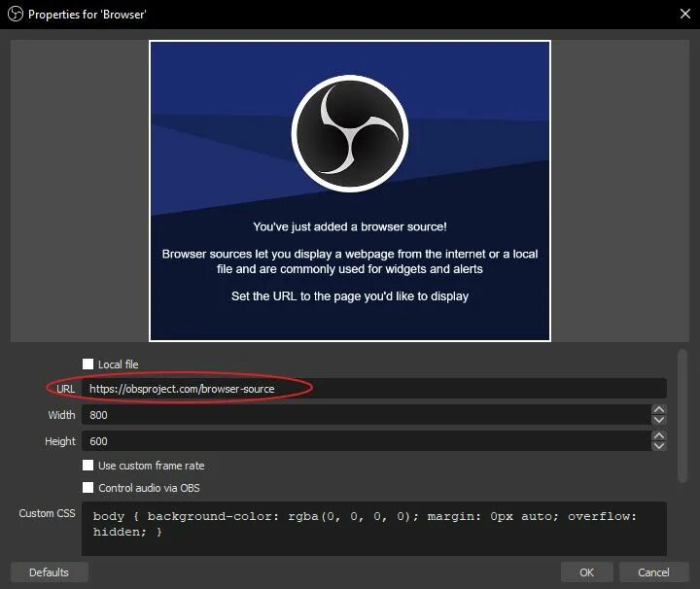
Task: Click the 'Use custom frame rate' label
Action: 152,466
